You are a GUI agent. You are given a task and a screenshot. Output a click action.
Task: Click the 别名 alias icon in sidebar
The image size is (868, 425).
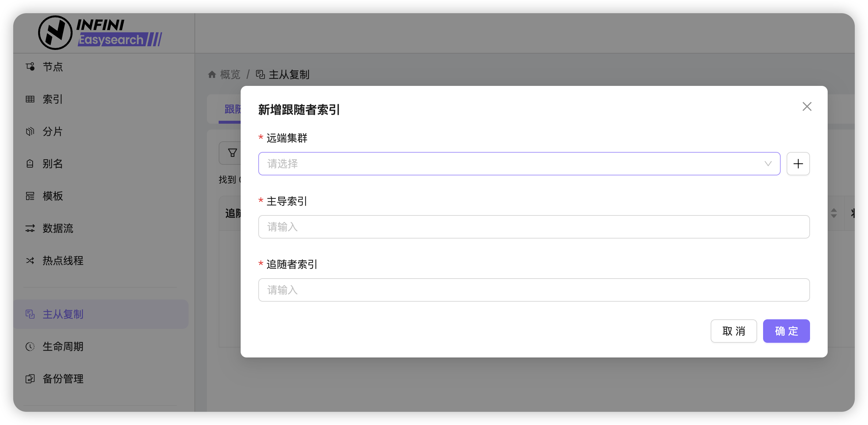pos(30,164)
